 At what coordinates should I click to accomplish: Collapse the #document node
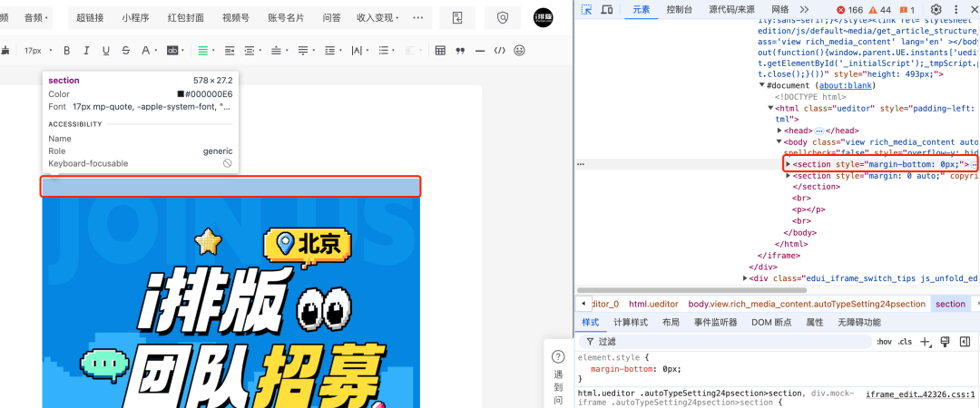762,85
